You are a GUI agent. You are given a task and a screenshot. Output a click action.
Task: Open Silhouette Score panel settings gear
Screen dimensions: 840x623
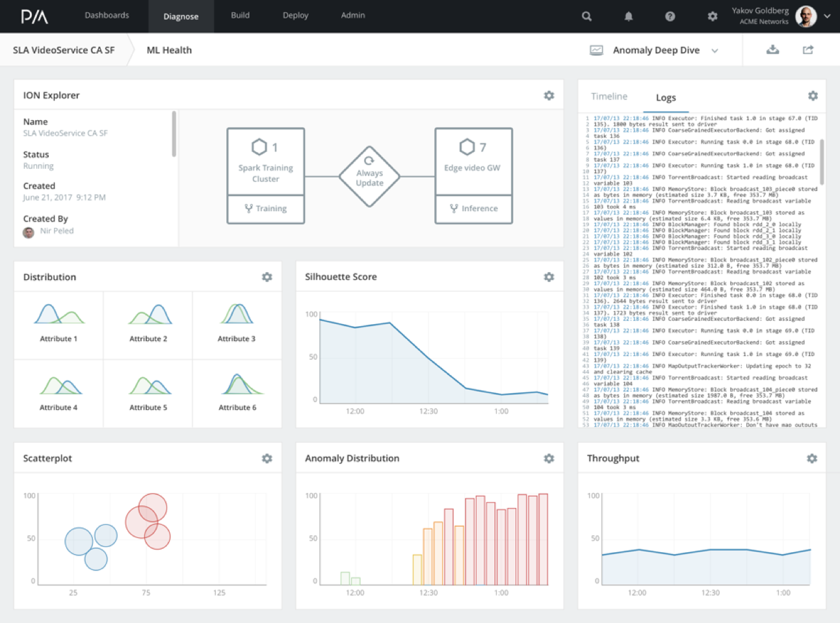click(549, 277)
